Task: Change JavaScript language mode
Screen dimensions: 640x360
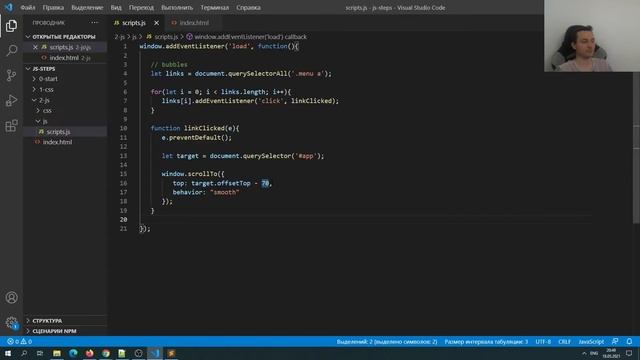Action: pos(591,342)
